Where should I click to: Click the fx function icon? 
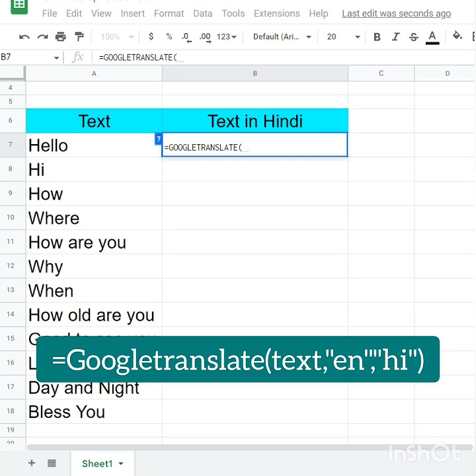(77, 57)
